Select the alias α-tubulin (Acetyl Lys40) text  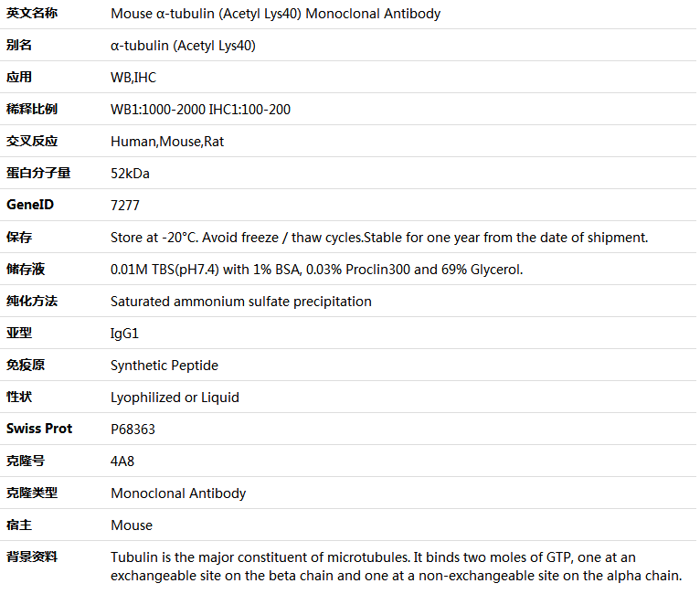[183, 46]
